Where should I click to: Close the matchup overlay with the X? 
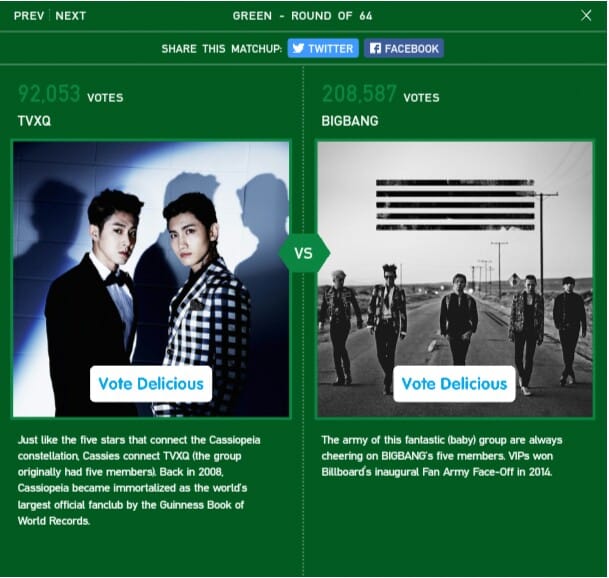(x=586, y=16)
